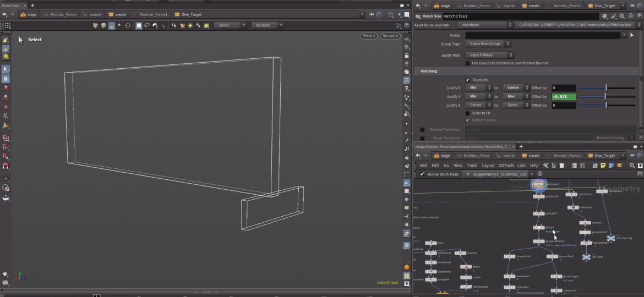The height and width of the screenshot is (297, 644).
Task: Expand the Persp viewport dropdown
Action: tap(369, 36)
